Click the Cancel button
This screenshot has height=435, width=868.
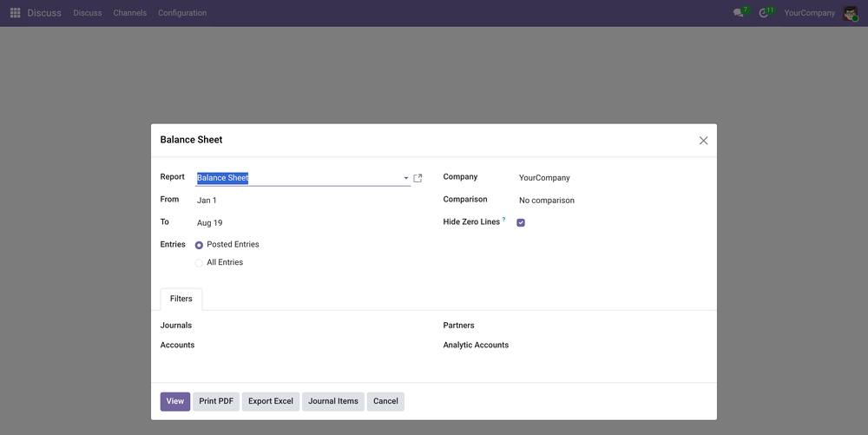[385, 401]
